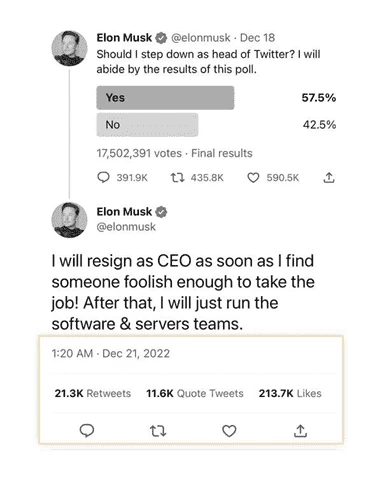Viewport: 382px width, 478px height.
Task: Click the verified badge on the poll tweet
Action: 161,38
